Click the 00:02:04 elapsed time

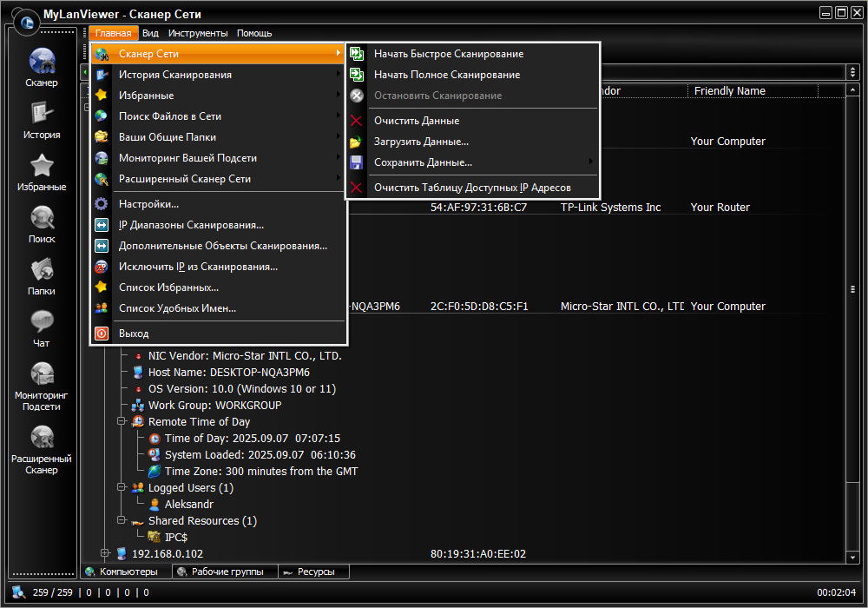point(836,592)
